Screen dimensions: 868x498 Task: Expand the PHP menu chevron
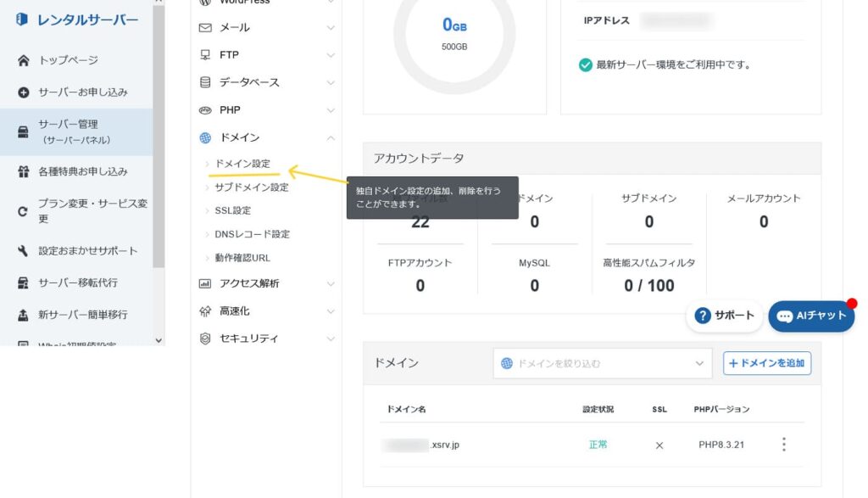pyautogui.click(x=331, y=110)
